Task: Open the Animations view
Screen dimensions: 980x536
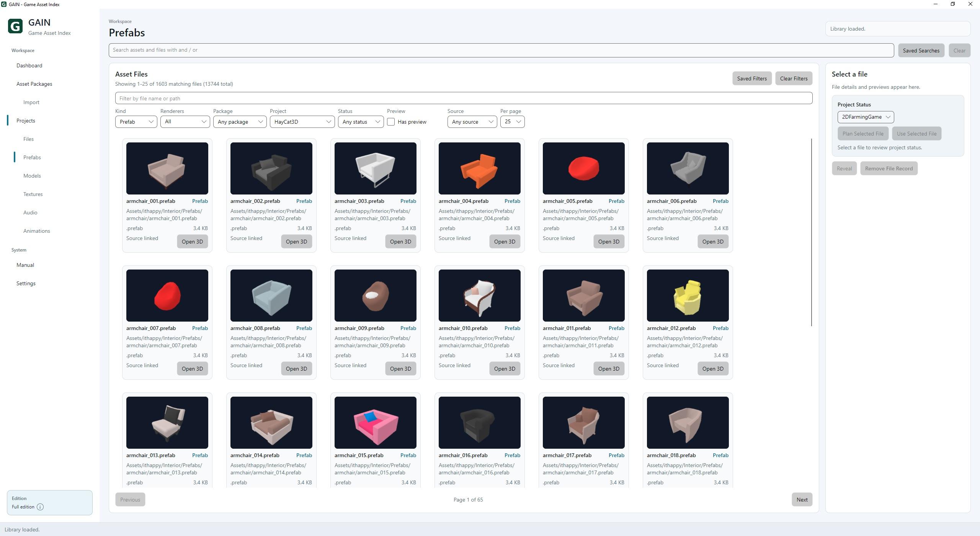Action: pos(37,231)
